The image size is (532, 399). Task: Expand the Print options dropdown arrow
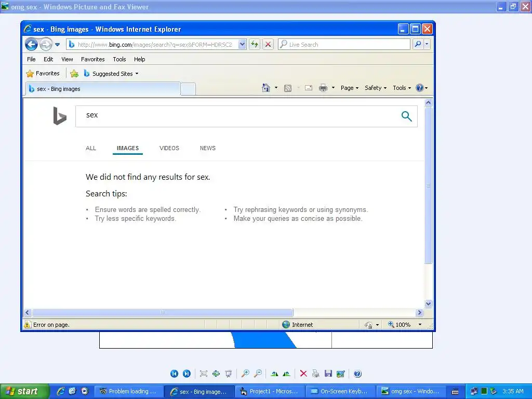333,88
